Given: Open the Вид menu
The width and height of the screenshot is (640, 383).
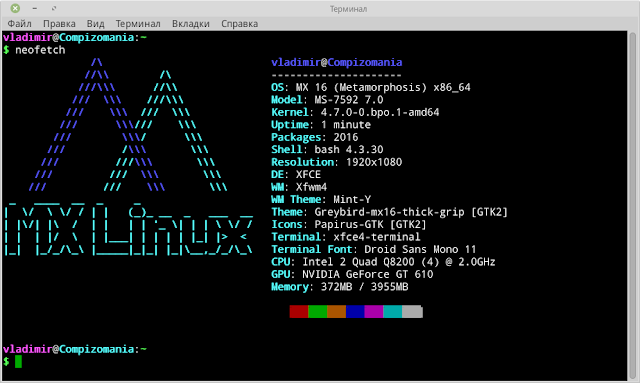Looking at the screenshot, I should (x=96, y=24).
